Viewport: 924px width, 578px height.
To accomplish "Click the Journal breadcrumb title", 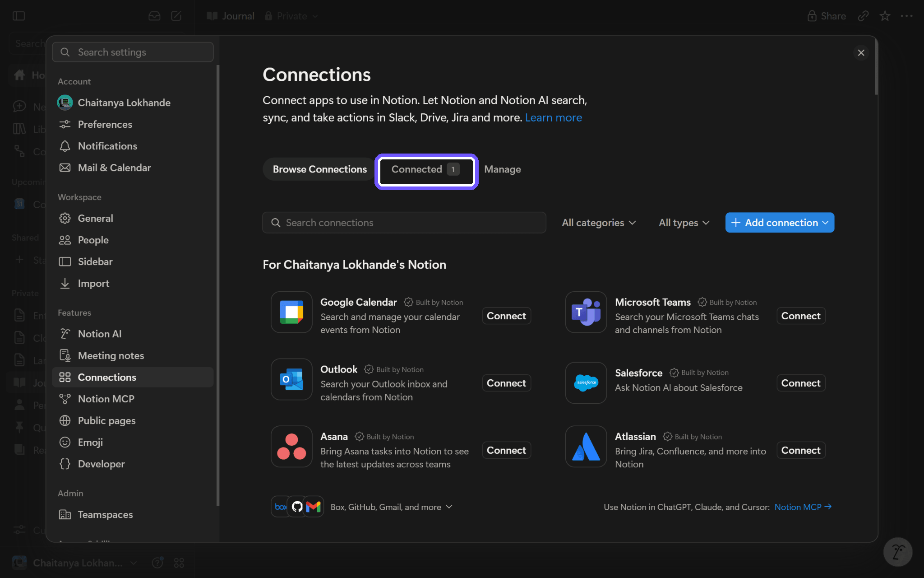I will tap(231, 16).
